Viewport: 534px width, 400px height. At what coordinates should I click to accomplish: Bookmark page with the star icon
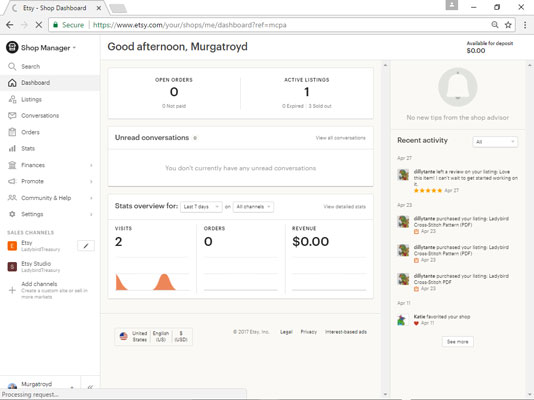(508, 25)
